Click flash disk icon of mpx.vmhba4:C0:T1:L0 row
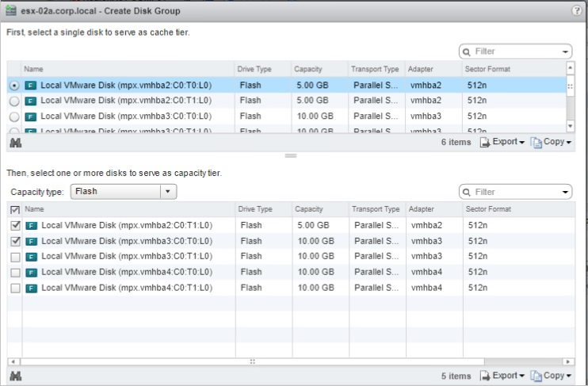This screenshot has width=588, height=386. coord(32,288)
